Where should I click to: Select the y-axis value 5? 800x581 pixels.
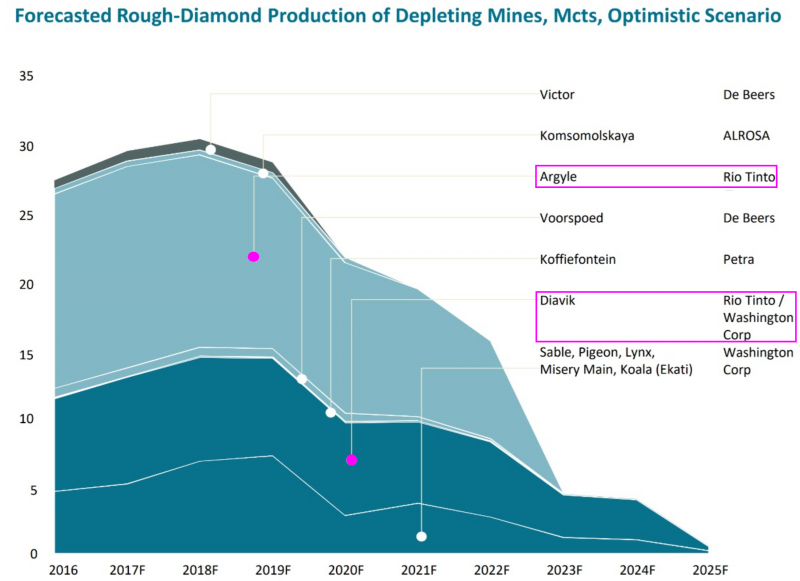pos(34,490)
